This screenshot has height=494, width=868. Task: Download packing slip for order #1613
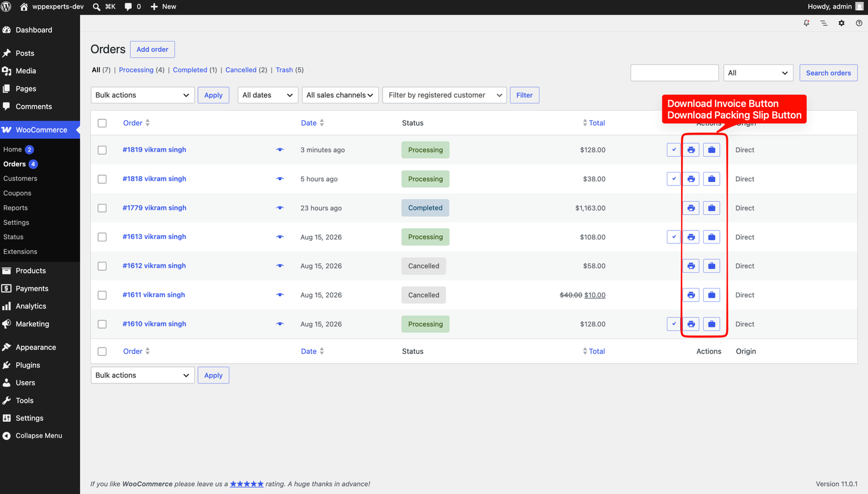711,237
